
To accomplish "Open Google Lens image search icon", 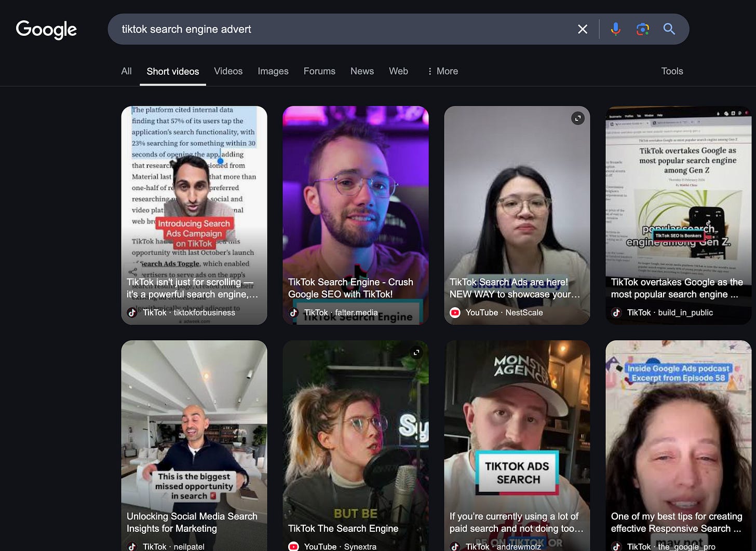I will coord(643,29).
